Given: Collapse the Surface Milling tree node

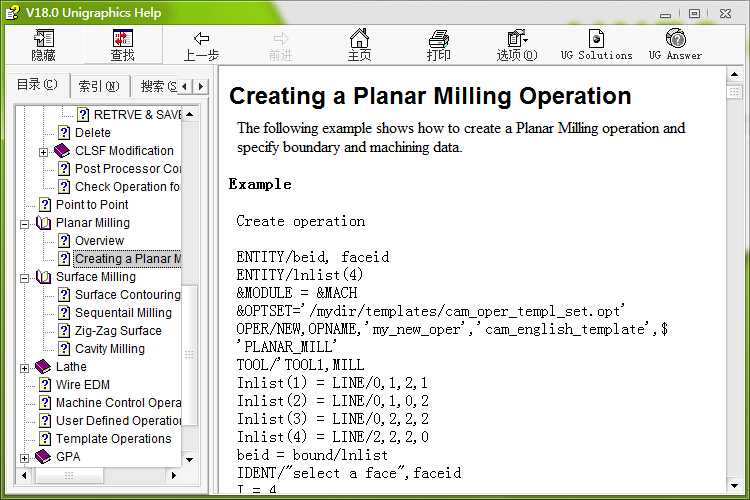Looking at the screenshot, I should 25,277.
